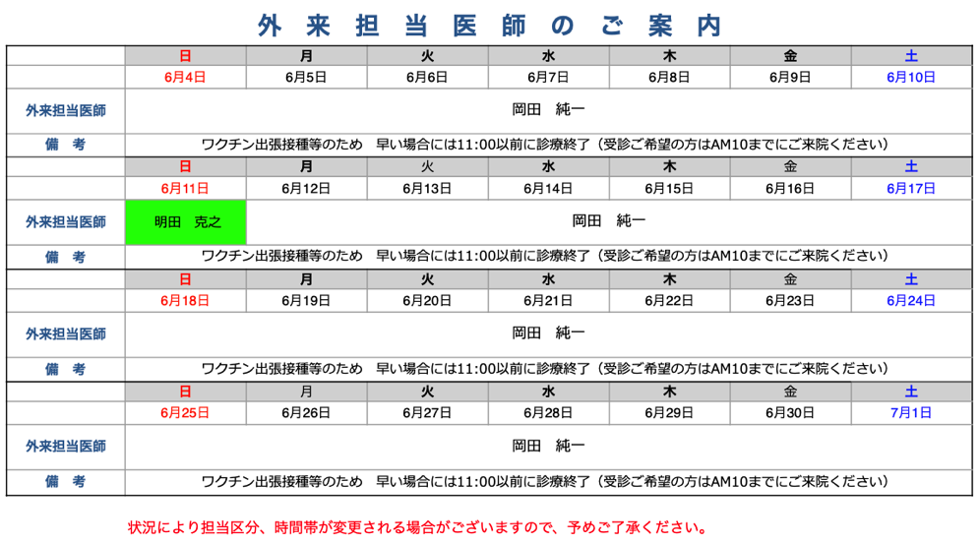The width and height of the screenshot is (980, 544).
Task: Select the 金 header above 6月30日
Action: (x=790, y=392)
